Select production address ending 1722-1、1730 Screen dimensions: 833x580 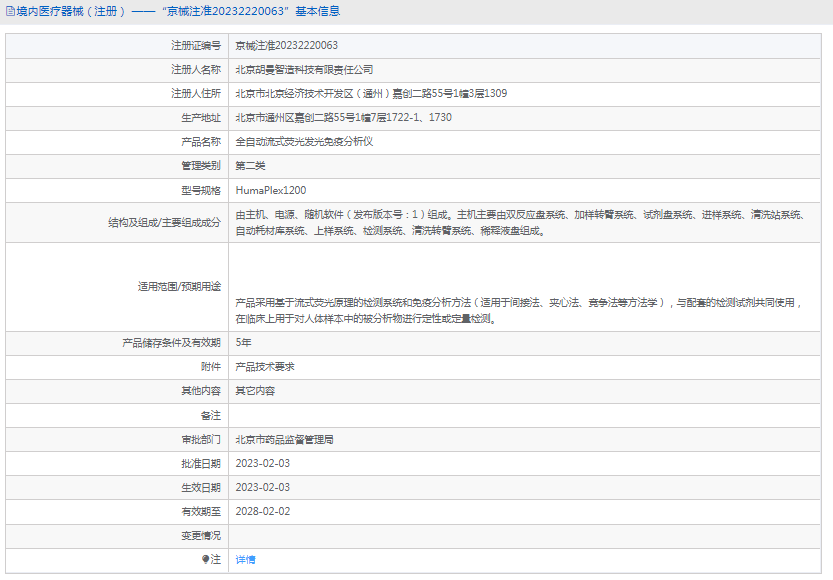(343, 117)
